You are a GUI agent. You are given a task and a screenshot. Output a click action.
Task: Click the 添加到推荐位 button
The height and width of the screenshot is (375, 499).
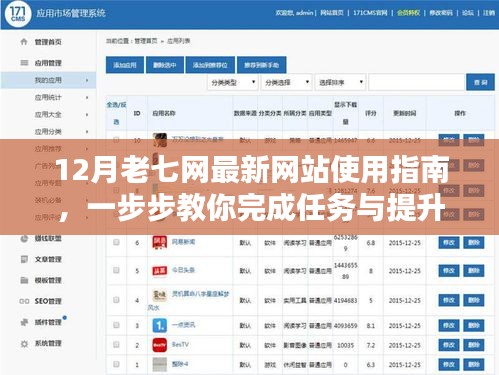[x=210, y=65]
